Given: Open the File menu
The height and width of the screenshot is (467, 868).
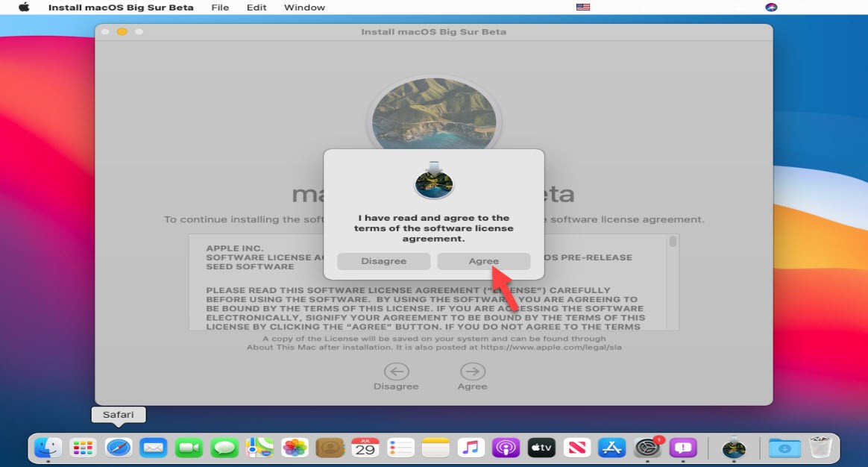Looking at the screenshot, I should (x=220, y=7).
